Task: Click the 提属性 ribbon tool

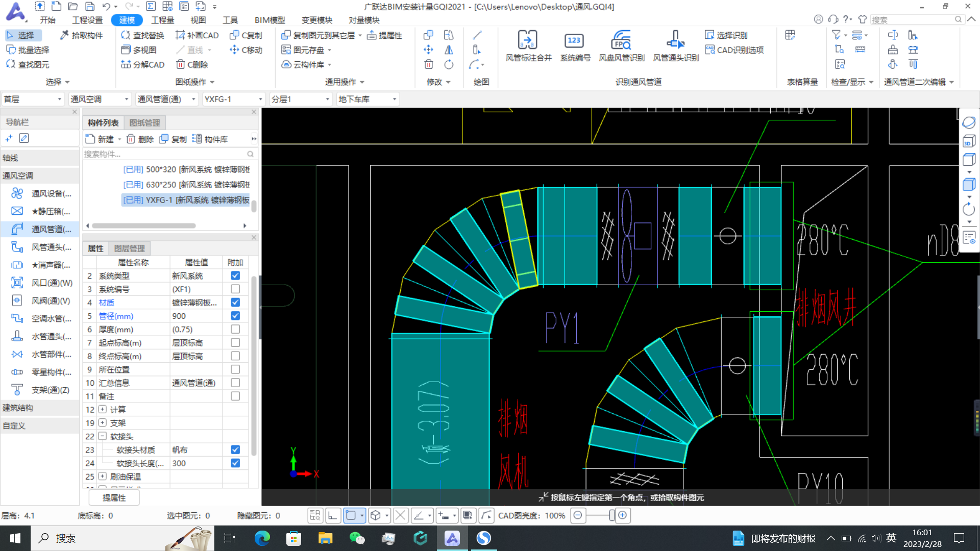Action: click(384, 35)
